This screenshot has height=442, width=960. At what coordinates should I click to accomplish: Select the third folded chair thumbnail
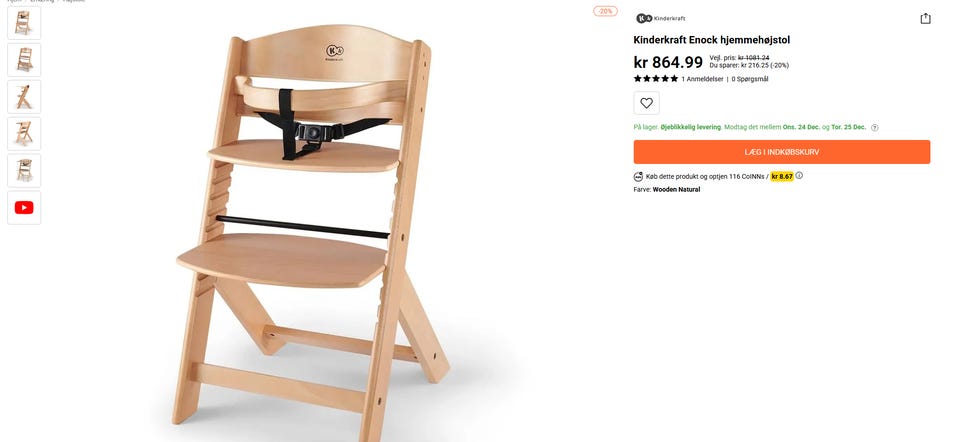pos(24,97)
